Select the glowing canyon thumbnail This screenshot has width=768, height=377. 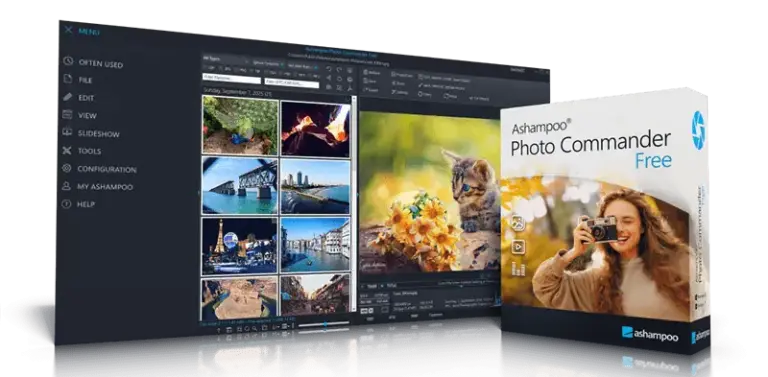coord(315,129)
